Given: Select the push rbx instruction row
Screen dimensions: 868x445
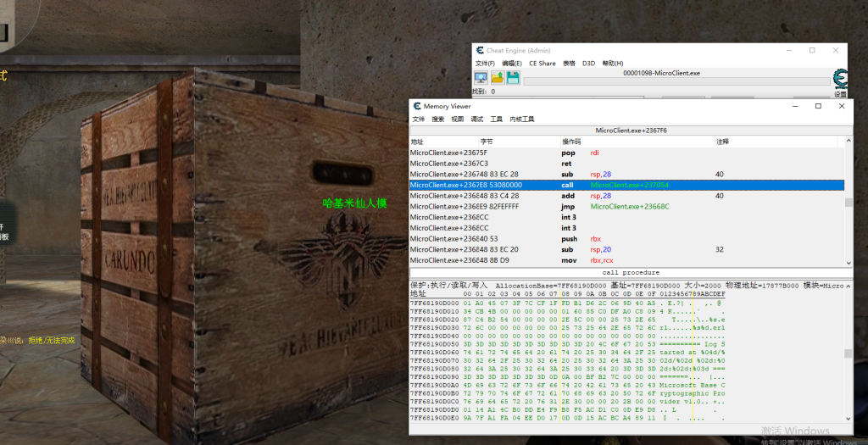Looking at the screenshot, I should pyautogui.click(x=626, y=239).
